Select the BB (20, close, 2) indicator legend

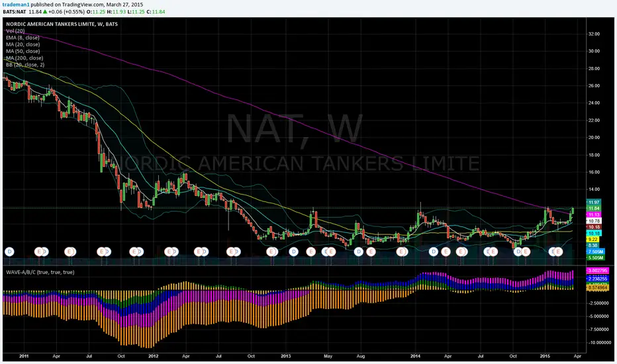click(x=25, y=65)
